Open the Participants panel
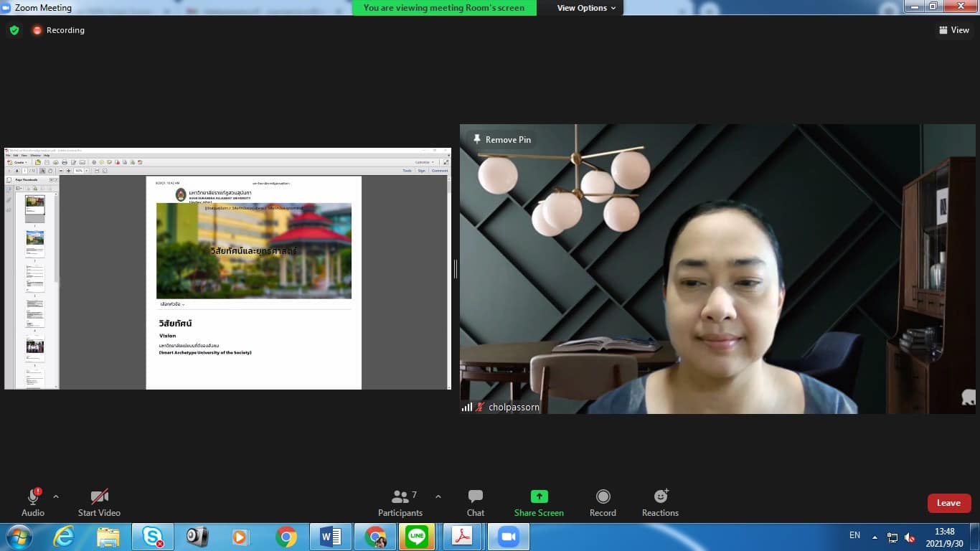 pyautogui.click(x=400, y=496)
